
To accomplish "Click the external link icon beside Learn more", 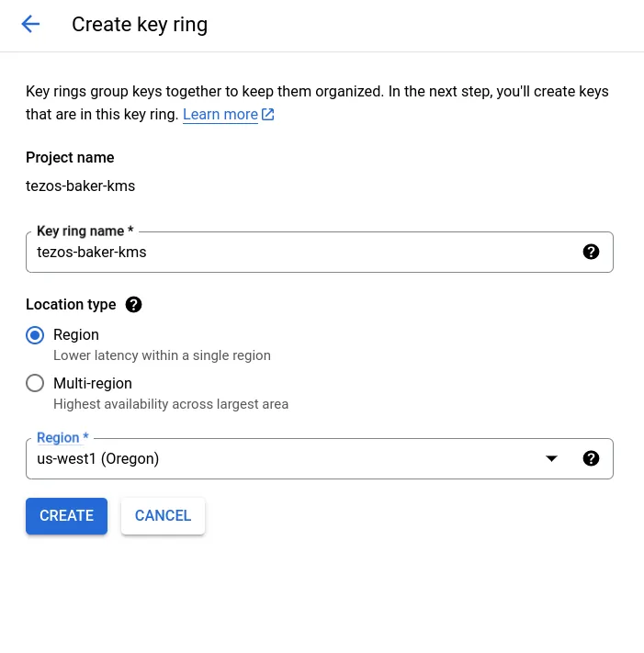I will click(268, 115).
